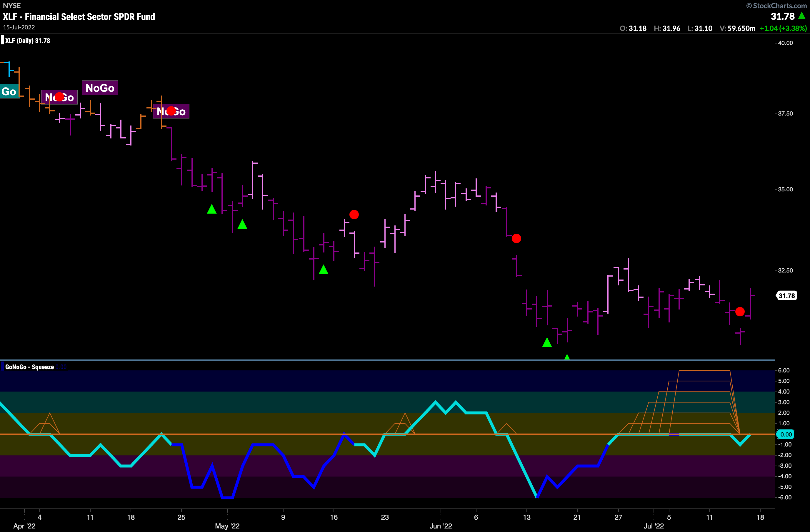Click the 35.00 price axis label

pos(785,190)
